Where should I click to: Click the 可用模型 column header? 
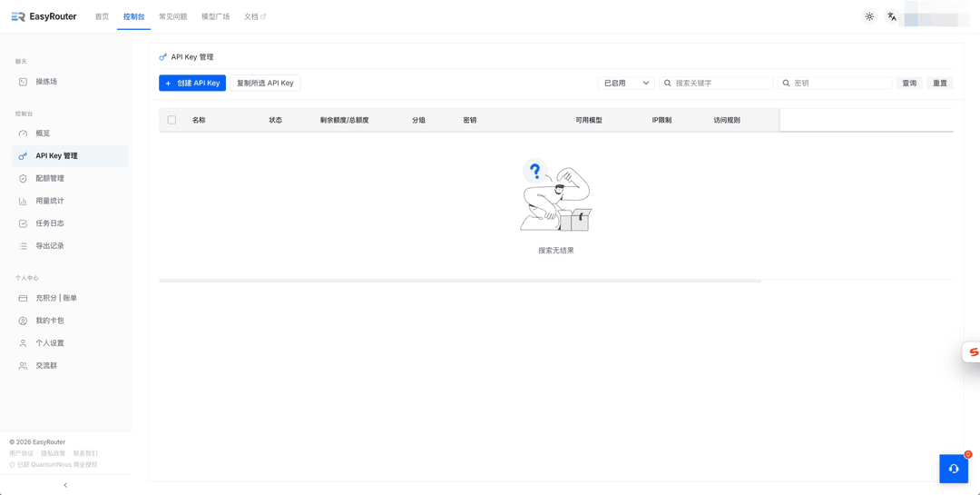[589, 120]
